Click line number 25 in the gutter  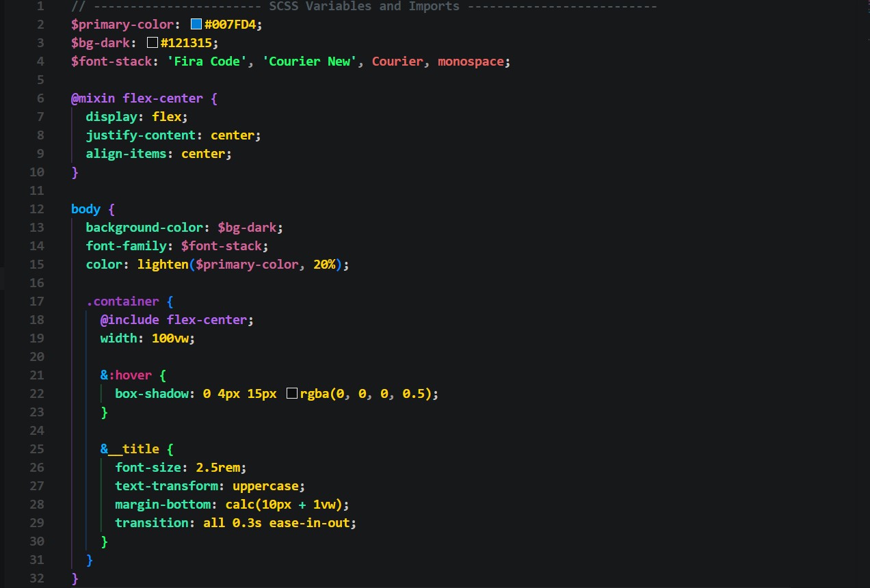point(37,449)
